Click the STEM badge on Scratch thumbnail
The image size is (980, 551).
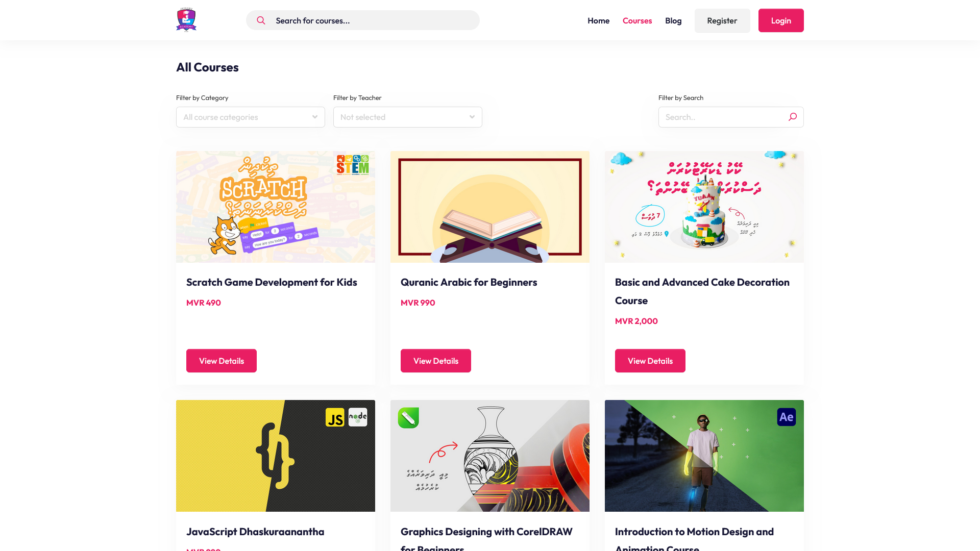[x=353, y=165]
